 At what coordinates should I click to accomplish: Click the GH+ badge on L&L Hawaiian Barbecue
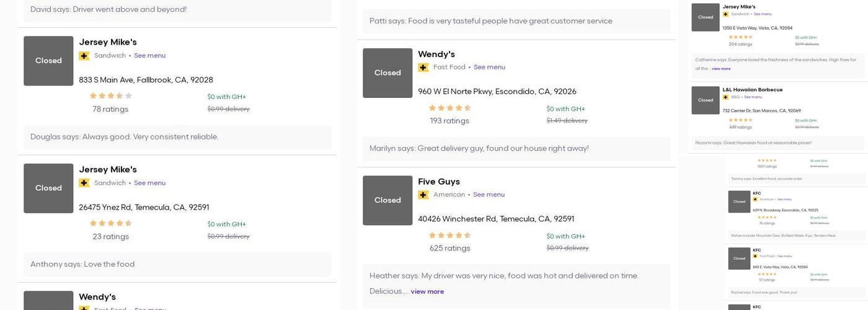(x=725, y=97)
